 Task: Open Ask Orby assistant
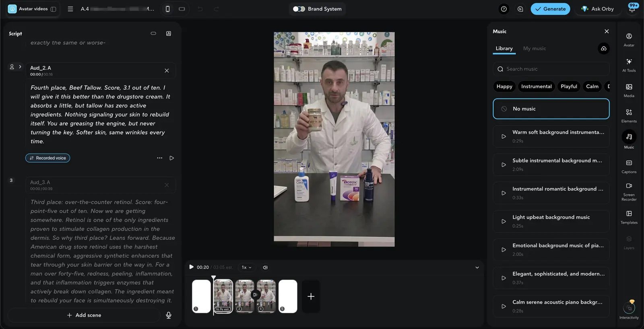[598, 9]
